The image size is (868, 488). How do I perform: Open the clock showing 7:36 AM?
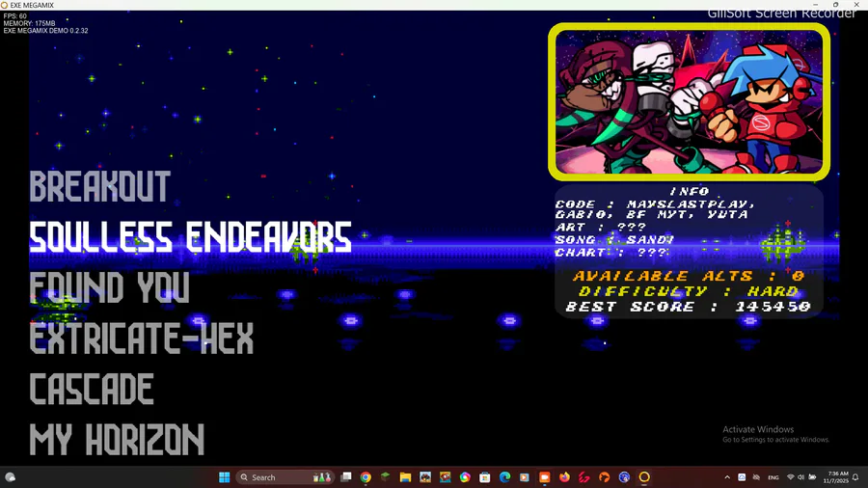point(836,477)
